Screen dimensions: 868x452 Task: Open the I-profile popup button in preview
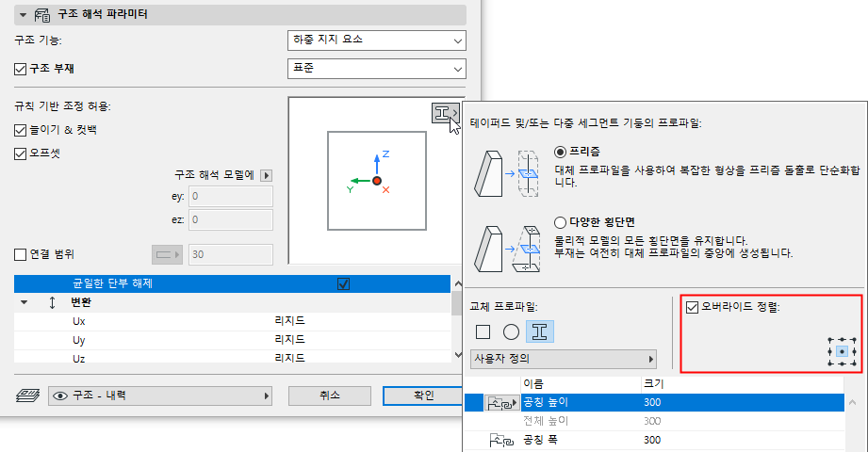click(446, 113)
